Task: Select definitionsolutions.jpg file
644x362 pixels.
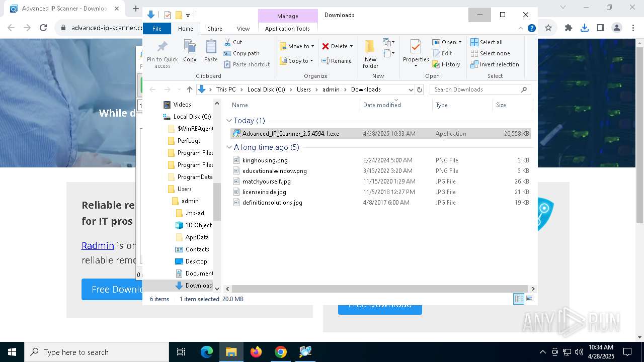Action: 381,203
